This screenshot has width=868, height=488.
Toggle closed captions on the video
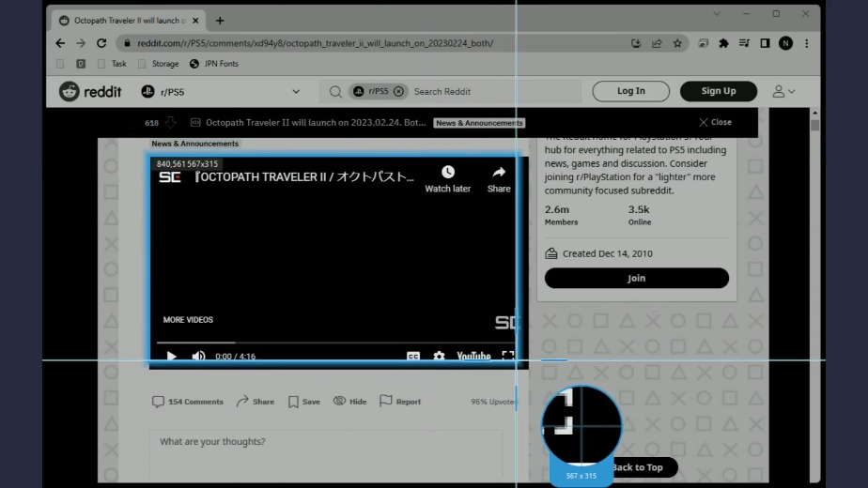click(413, 357)
